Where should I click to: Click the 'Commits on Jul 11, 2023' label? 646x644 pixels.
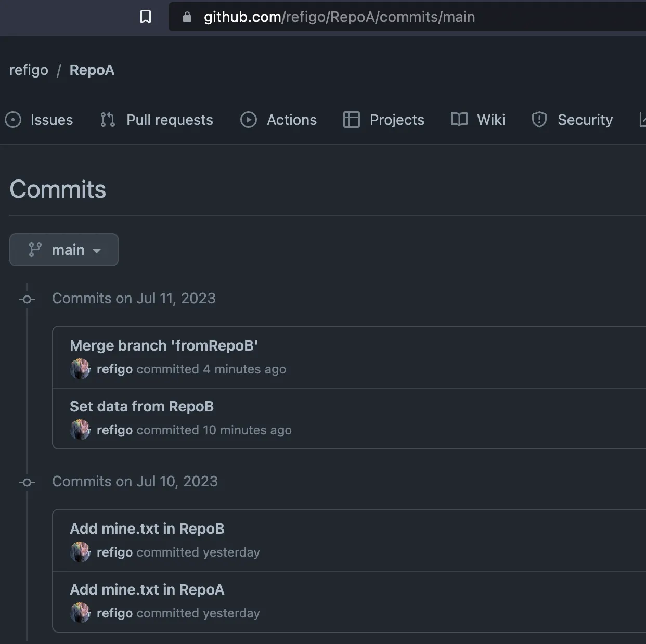134,299
